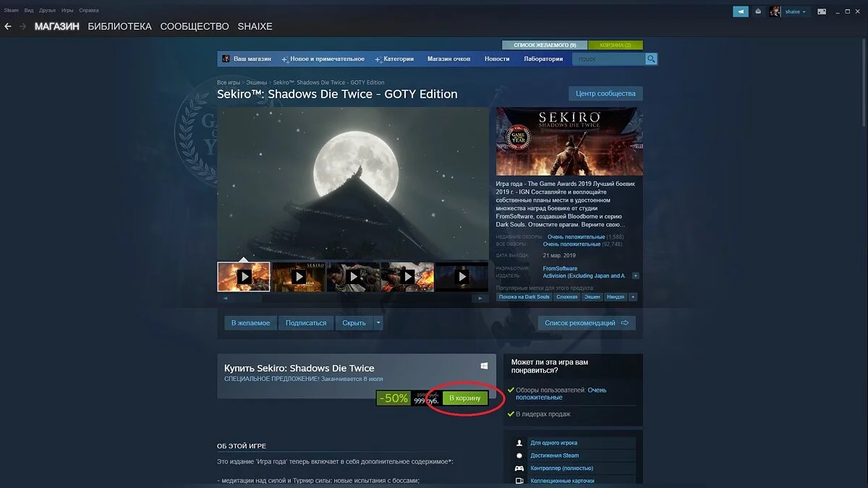Click the main moon trailer video
Screen dimensions: 868x488
click(354, 183)
